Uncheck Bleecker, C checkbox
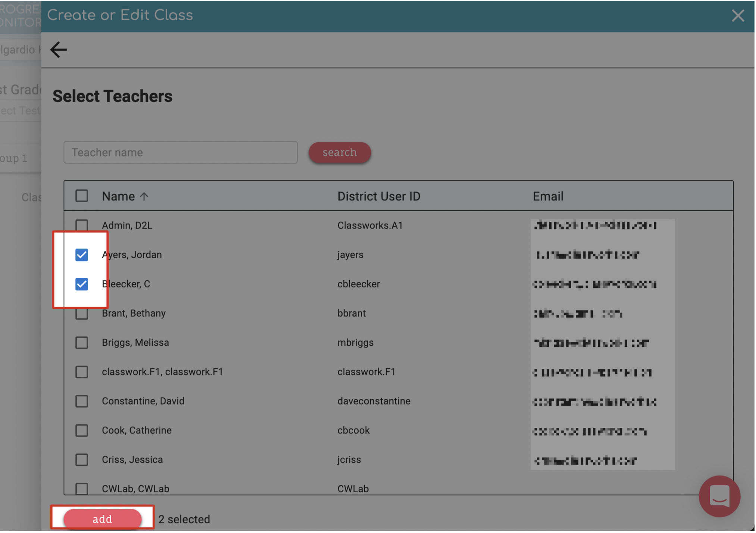The height and width of the screenshot is (533, 756). (82, 284)
